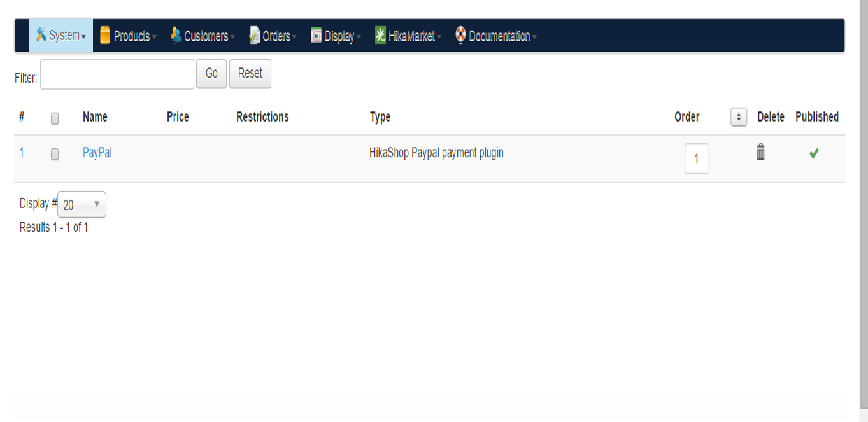This screenshot has height=422, width=868.
Task: Expand the Display # 20 dropdown
Action: [x=82, y=205]
